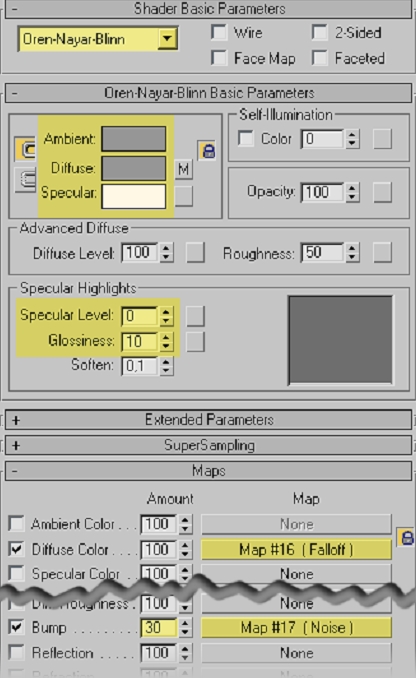
Task: Click the Roughness value field
Action: [323, 253]
